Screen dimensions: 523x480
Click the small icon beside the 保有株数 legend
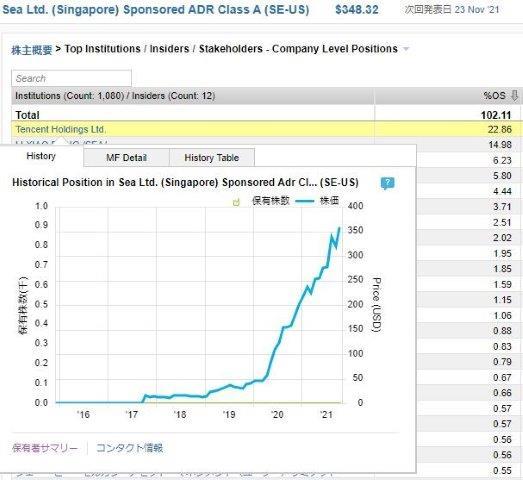[236, 202]
